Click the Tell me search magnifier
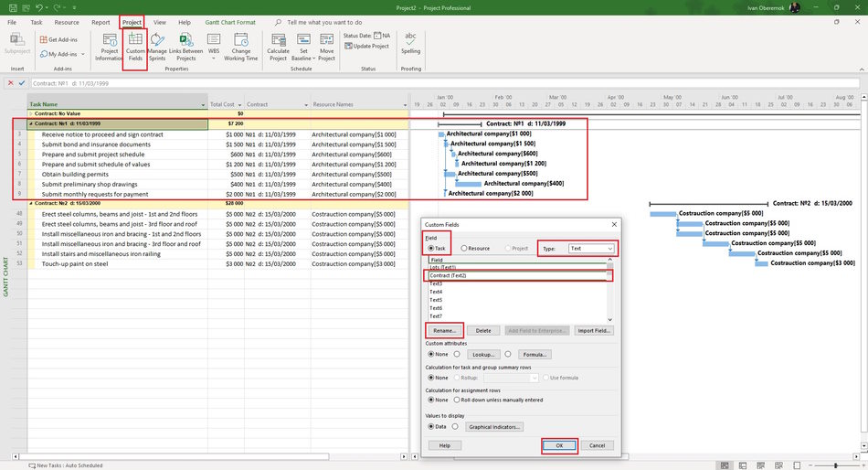 click(278, 23)
